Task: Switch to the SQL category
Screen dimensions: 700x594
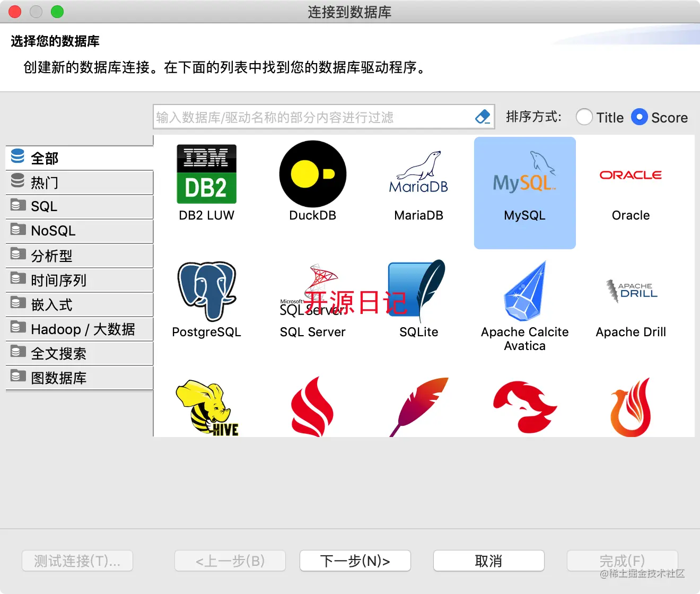Action: point(80,206)
